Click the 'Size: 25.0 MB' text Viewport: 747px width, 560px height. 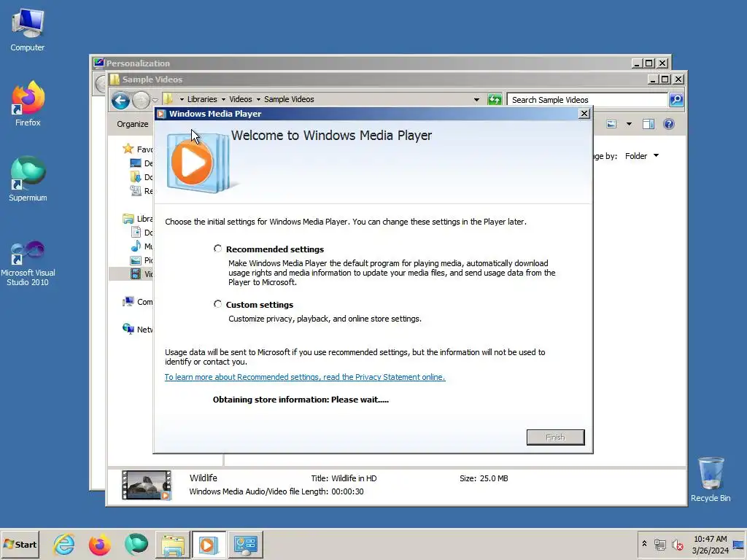484,478
